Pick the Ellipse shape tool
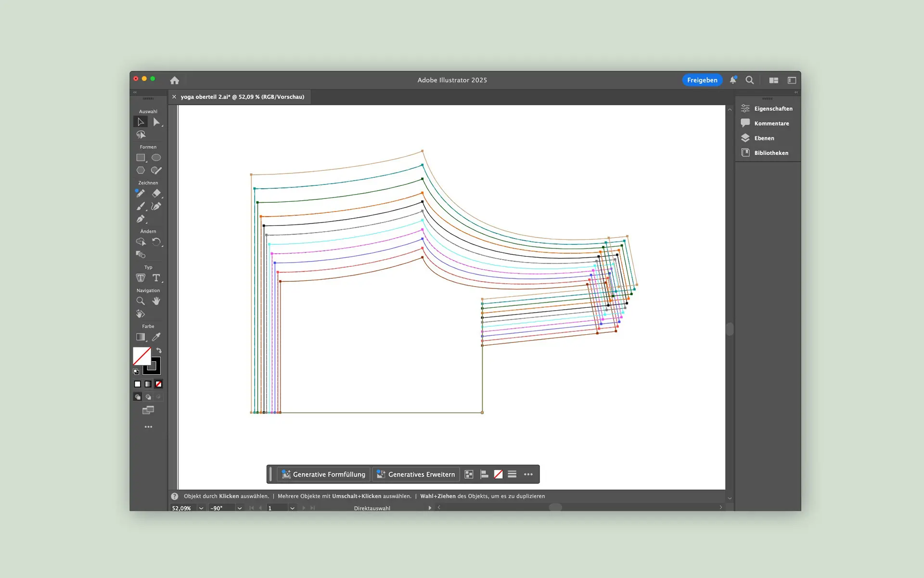 pyautogui.click(x=156, y=158)
